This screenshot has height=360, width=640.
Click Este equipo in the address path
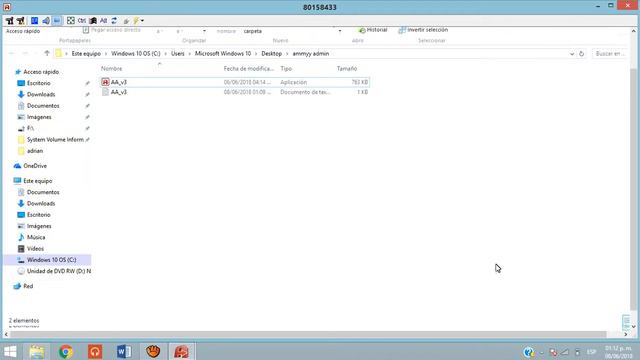(x=86, y=53)
